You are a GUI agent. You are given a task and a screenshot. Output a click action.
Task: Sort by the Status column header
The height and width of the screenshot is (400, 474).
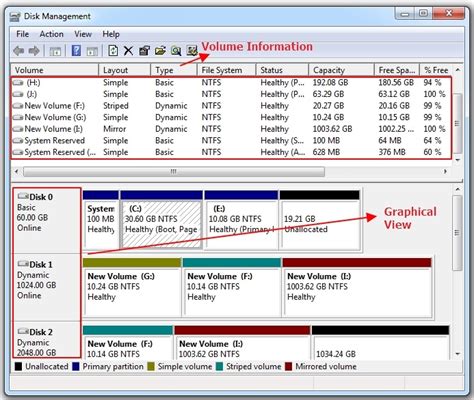coord(282,70)
